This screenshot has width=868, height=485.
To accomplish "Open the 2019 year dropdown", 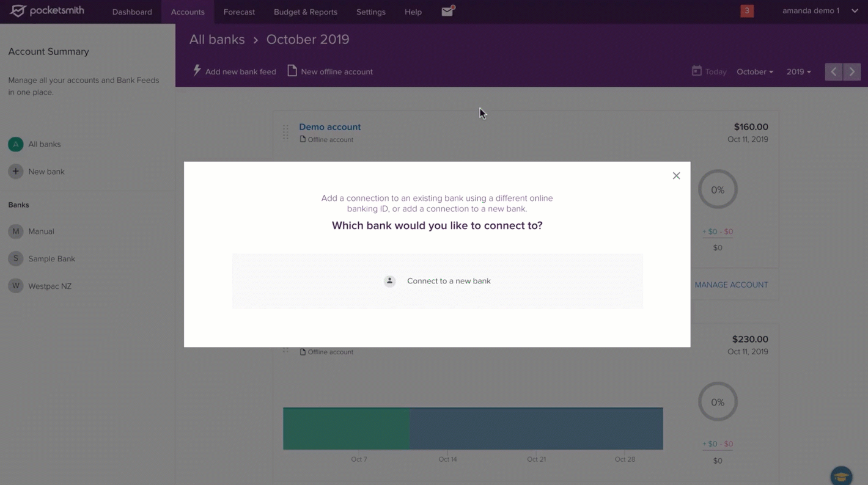I will [798, 71].
